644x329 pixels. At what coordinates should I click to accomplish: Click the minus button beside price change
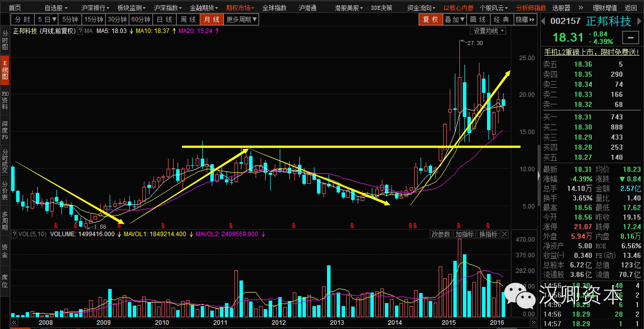pyautogui.click(x=630, y=38)
